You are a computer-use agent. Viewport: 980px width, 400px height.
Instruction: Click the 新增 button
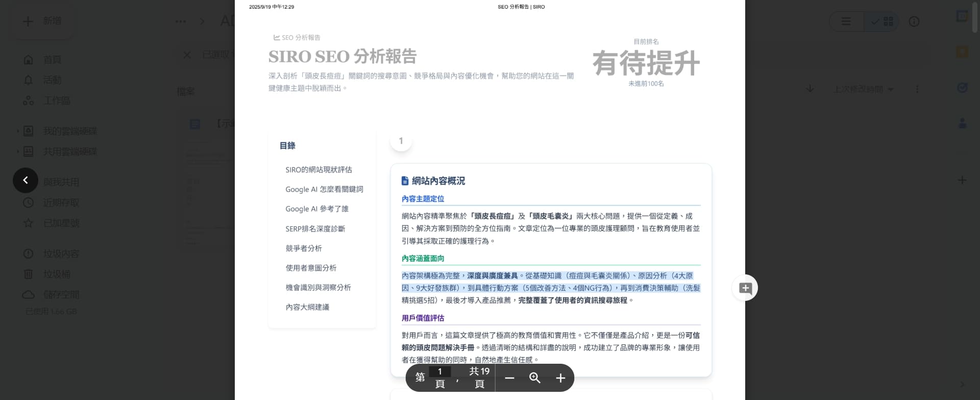(x=43, y=21)
